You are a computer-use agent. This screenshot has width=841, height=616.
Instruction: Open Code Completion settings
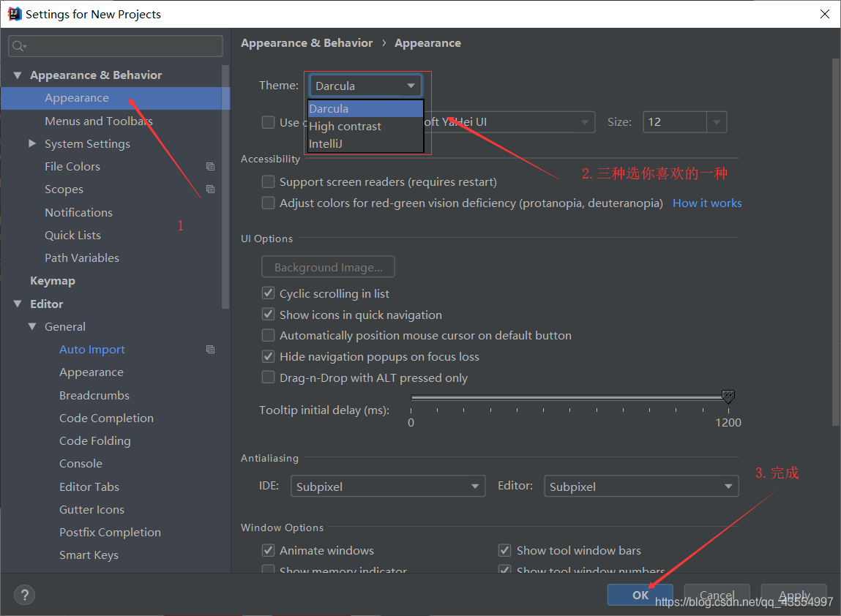(x=106, y=418)
